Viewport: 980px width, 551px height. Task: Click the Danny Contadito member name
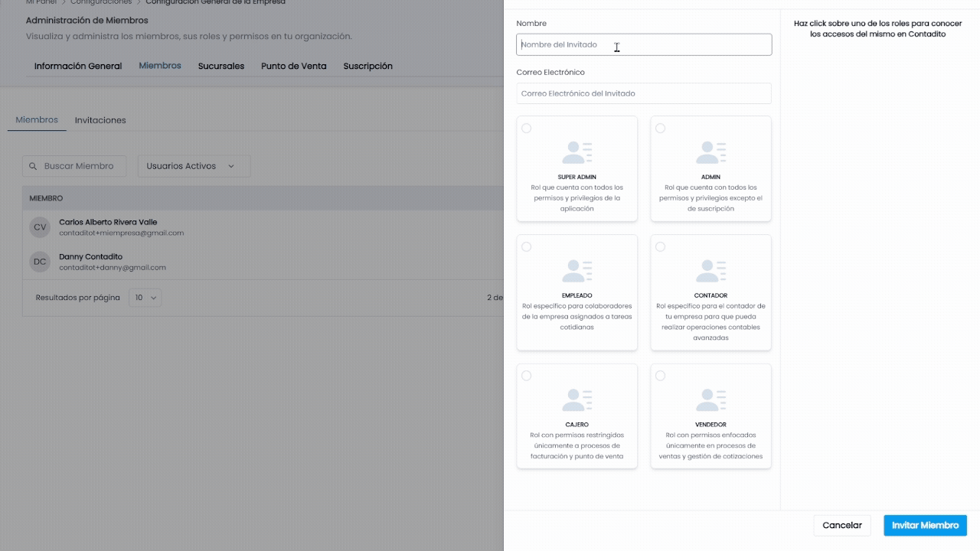point(90,256)
